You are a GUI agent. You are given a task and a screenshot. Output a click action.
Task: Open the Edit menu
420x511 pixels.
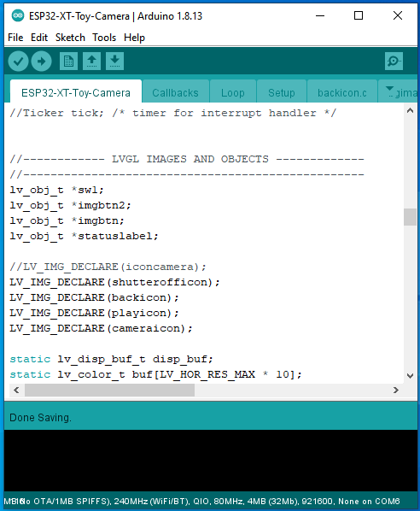[x=39, y=38]
